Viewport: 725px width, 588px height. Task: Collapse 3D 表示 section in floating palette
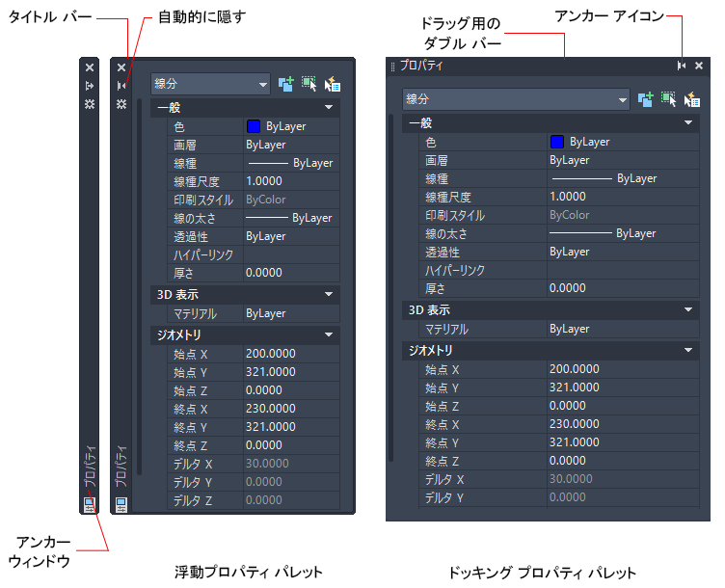pos(329,294)
